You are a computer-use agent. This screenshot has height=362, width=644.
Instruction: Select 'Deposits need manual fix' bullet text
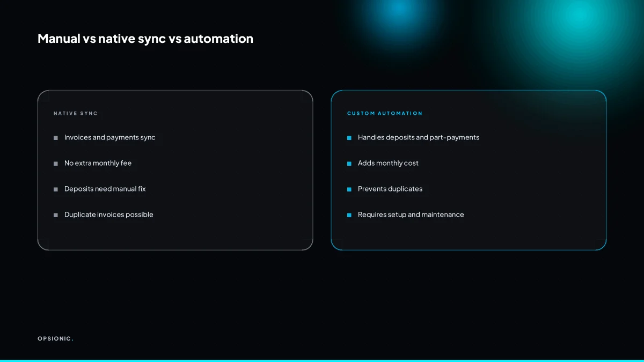pyautogui.click(x=105, y=189)
